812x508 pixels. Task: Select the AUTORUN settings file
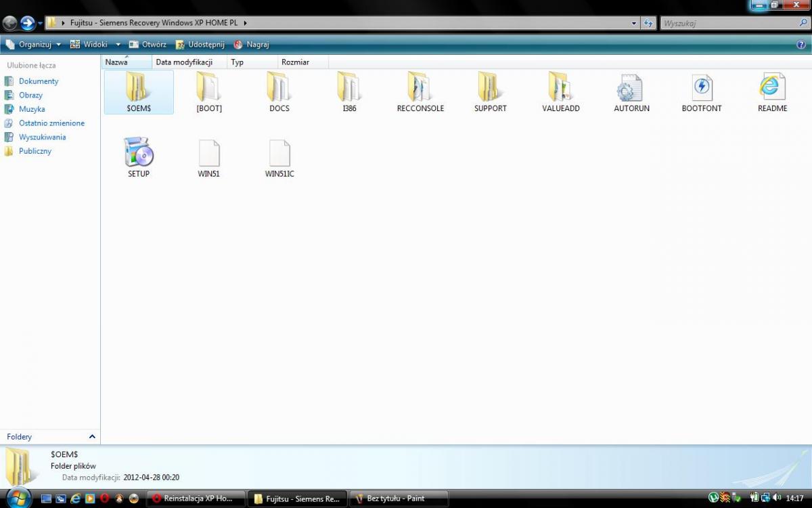click(631, 92)
